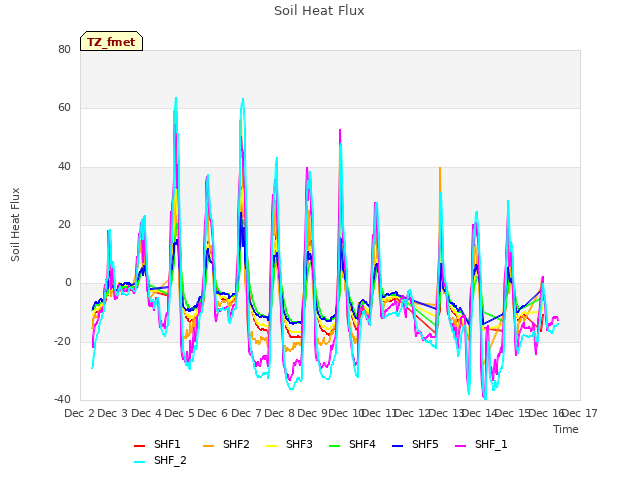This screenshot has width=640, height=480.
Task: Click the 40 y-axis tick label
Action: [64, 166]
